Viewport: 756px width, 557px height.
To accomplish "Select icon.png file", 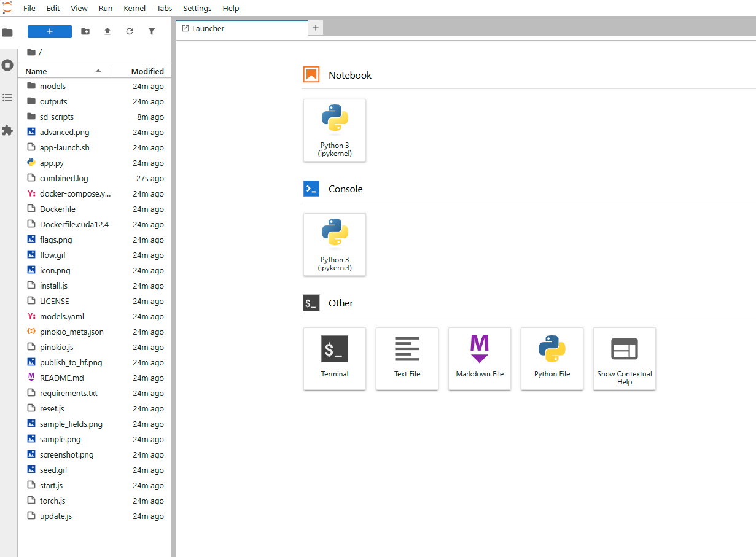I will coord(95,270).
